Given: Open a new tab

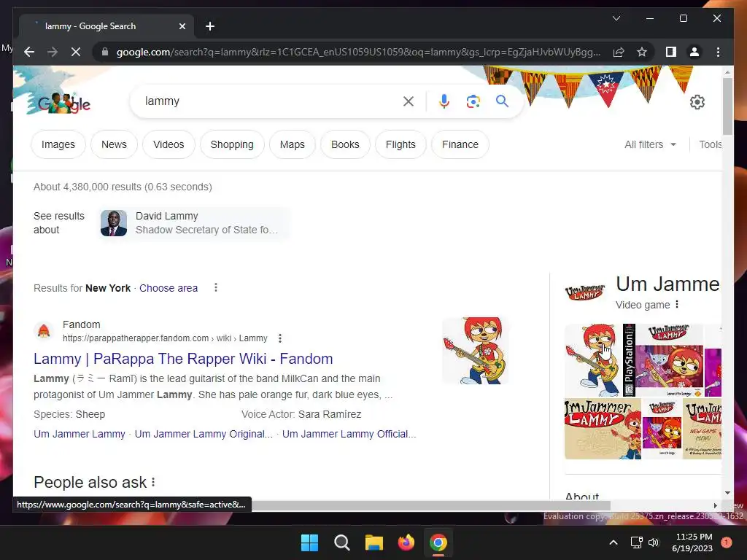Looking at the screenshot, I should pos(210,26).
